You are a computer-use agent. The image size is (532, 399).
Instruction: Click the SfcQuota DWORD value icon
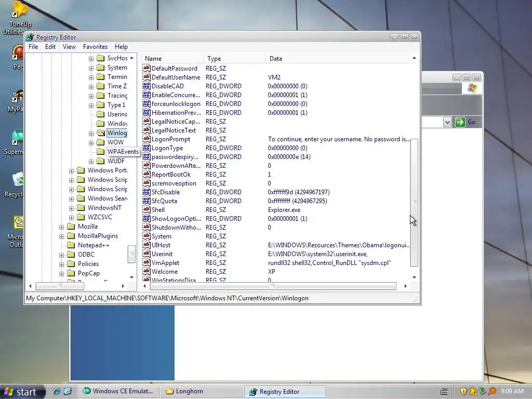pyautogui.click(x=146, y=200)
